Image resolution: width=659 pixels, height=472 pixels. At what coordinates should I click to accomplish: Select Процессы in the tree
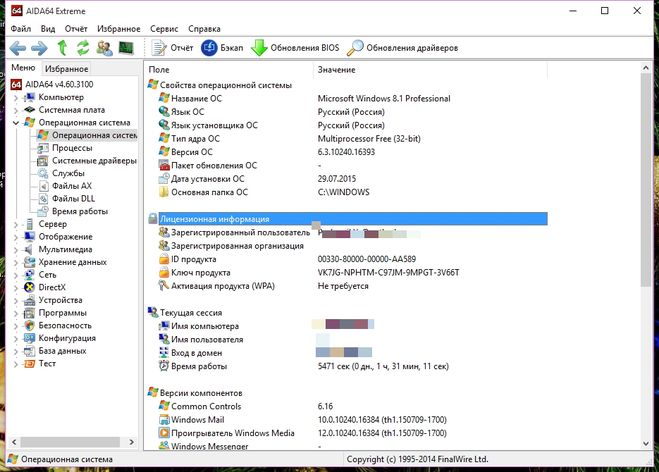pyautogui.click(x=72, y=148)
